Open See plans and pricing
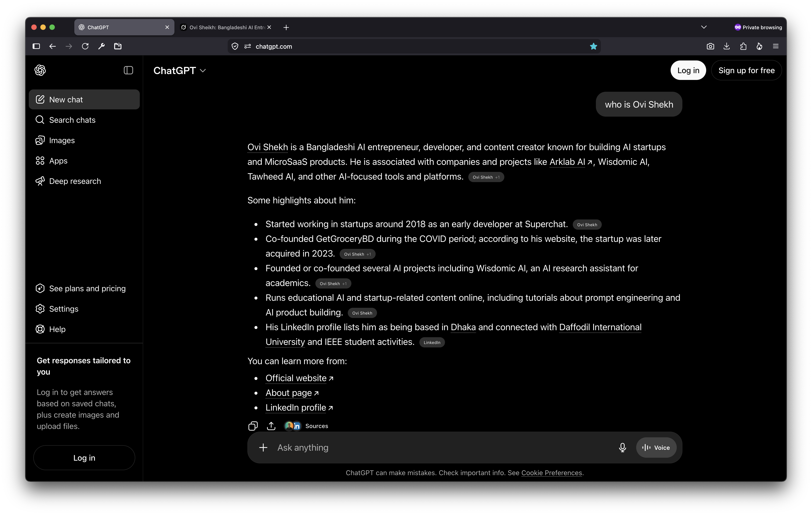Image resolution: width=812 pixels, height=515 pixels. pyautogui.click(x=84, y=289)
